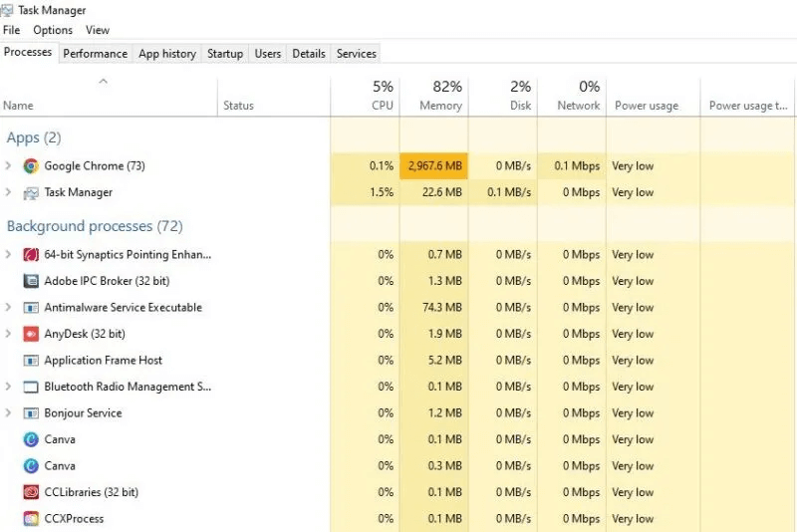Select the CCXProcess row name
Image resolution: width=797 pixels, height=532 pixels.
74,518
